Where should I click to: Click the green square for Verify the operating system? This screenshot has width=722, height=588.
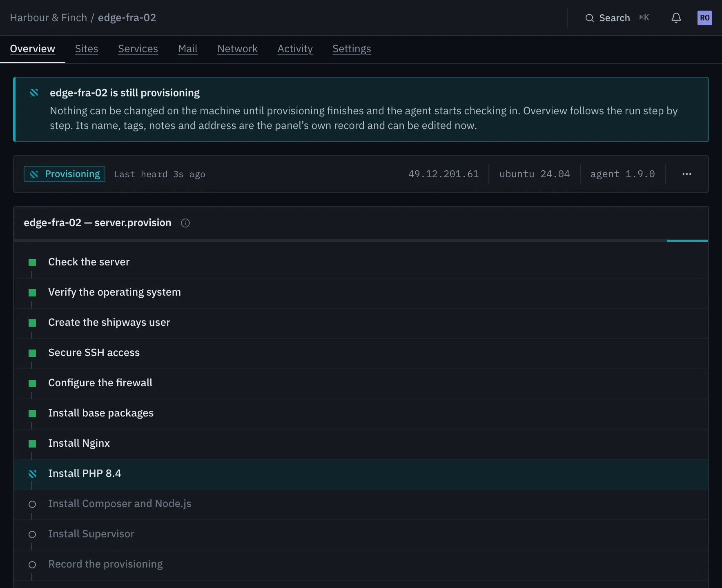tap(32, 293)
